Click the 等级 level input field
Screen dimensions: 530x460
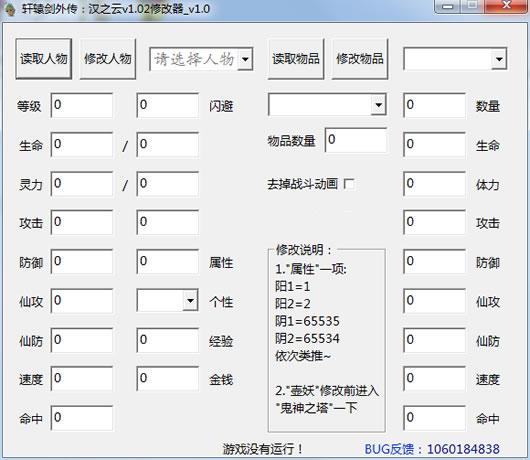click(x=82, y=105)
